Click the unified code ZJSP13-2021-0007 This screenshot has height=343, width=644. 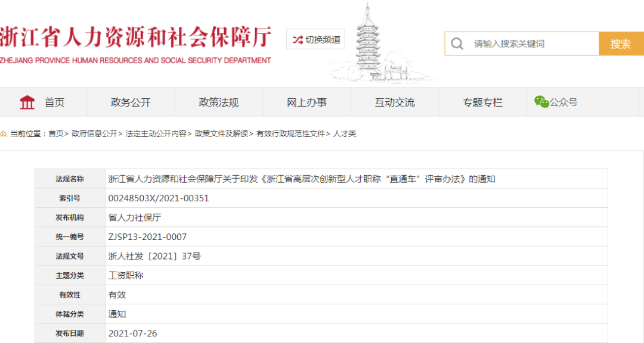coord(147,237)
